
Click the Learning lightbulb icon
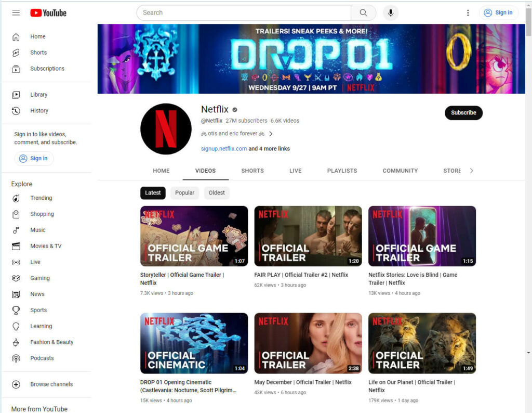[x=16, y=326]
